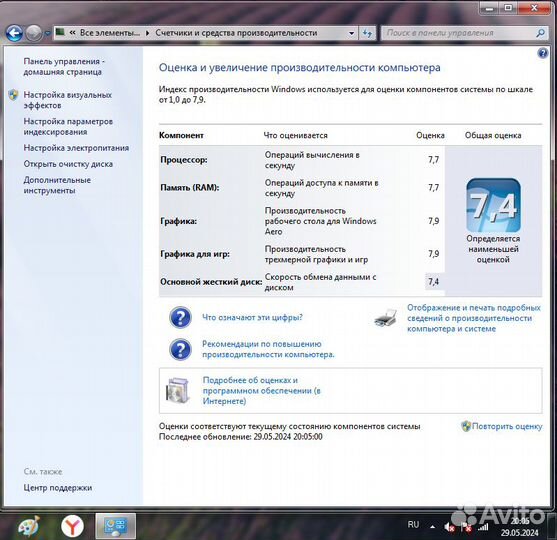The width and height of the screenshot is (557, 540).
Task: Close the performance window
Action: (x=534, y=8)
